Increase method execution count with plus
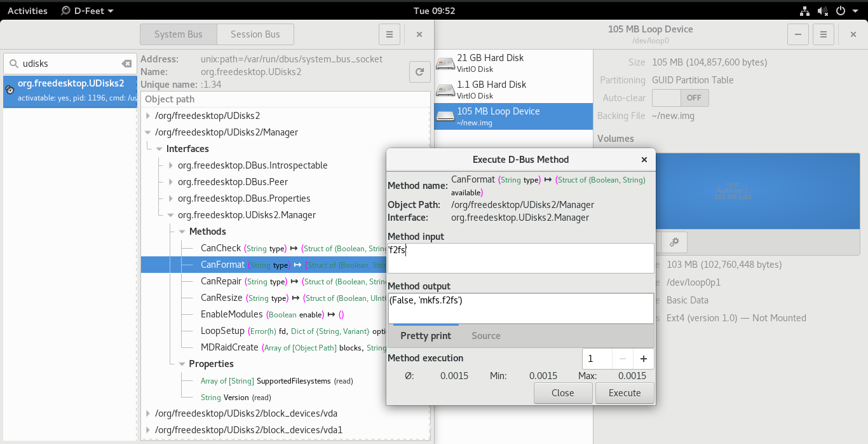The image size is (868, 444). click(643, 359)
